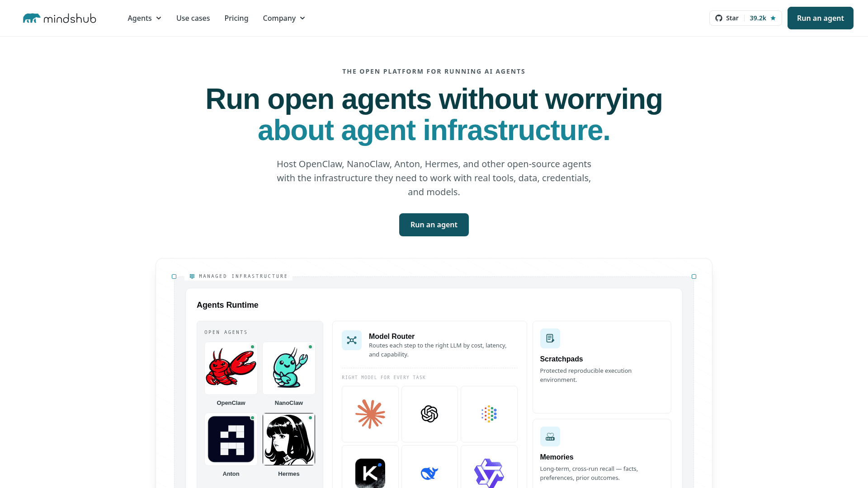
Task: Choose the Anthropic starburst model tile
Action: coord(370,414)
